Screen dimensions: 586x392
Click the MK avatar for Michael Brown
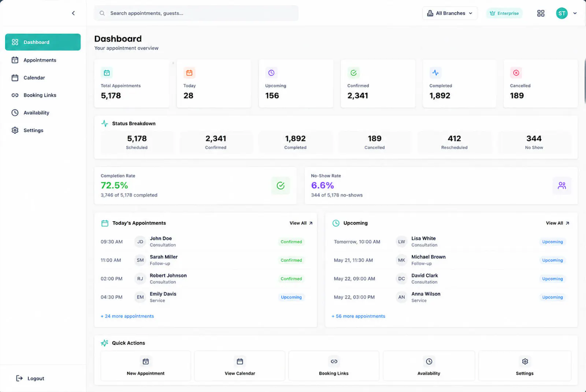click(x=402, y=260)
